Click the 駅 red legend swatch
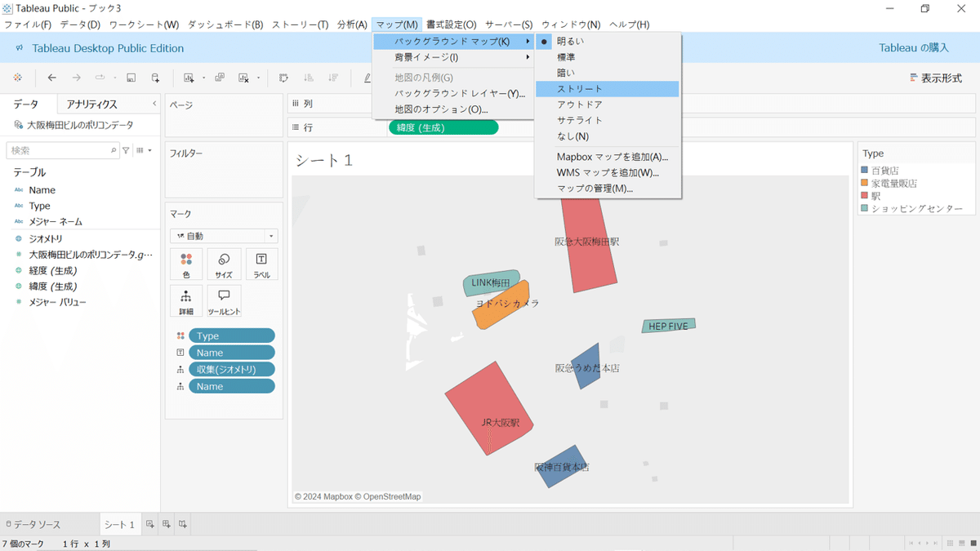 (x=865, y=196)
